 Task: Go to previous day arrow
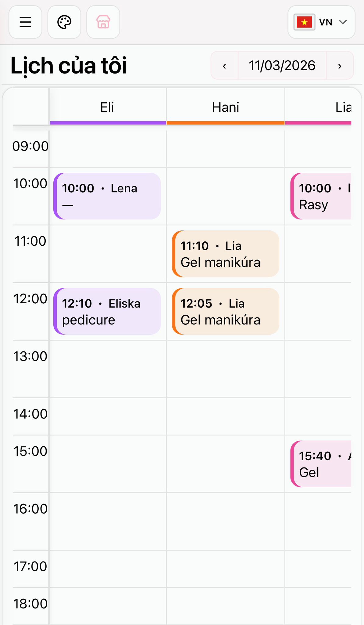[x=224, y=66]
